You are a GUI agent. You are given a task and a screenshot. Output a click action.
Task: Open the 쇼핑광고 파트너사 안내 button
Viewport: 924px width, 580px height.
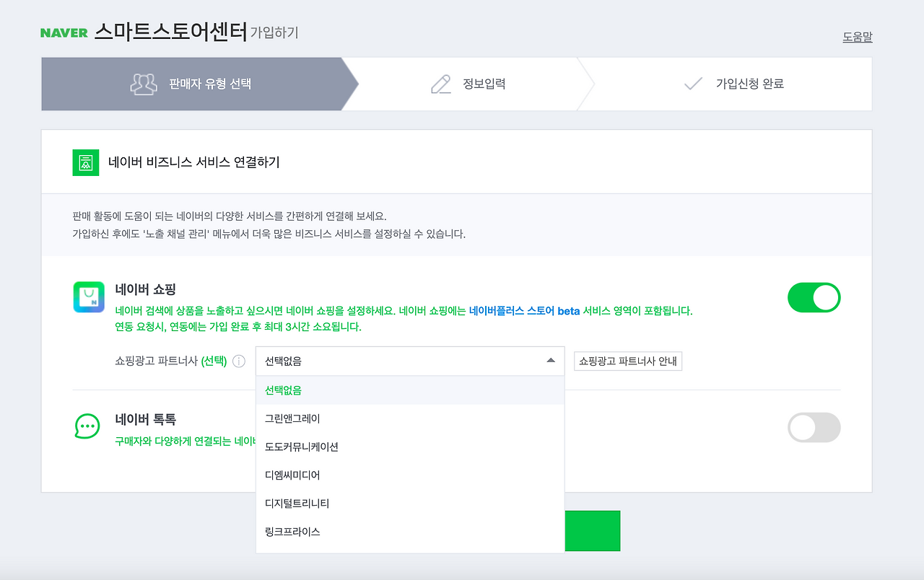628,361
